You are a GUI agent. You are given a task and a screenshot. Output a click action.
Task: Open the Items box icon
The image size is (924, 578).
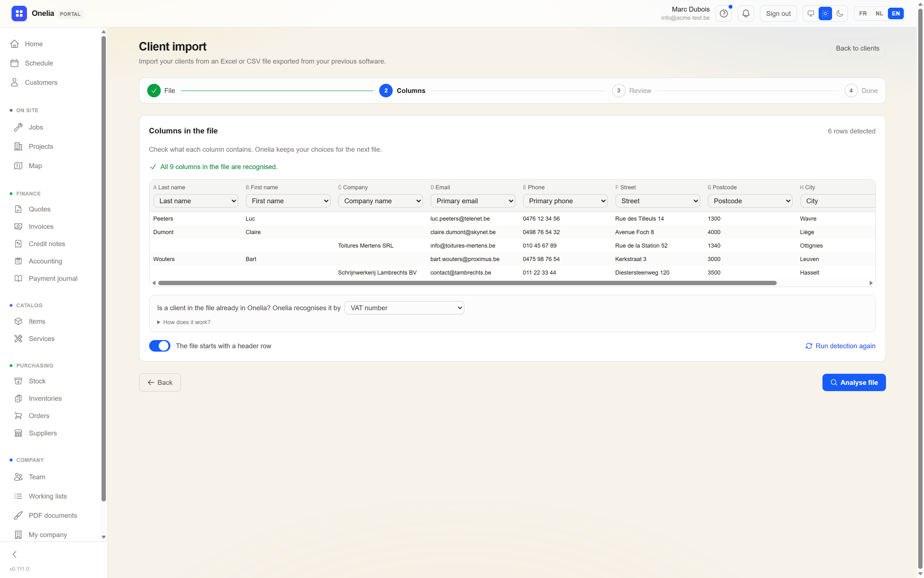[x=18, y=321]
